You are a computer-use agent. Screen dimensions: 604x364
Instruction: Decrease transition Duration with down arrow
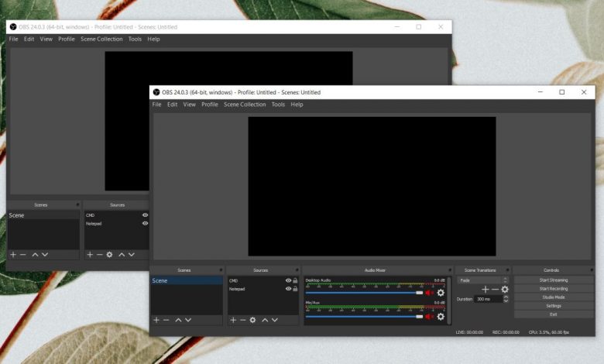[506, 300]
